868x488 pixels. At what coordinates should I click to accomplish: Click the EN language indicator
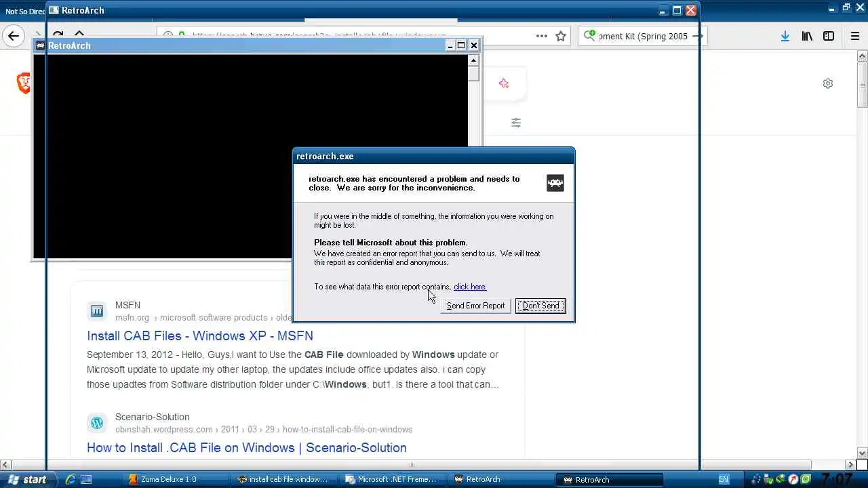pyautogui.click(x=724, y=479)
